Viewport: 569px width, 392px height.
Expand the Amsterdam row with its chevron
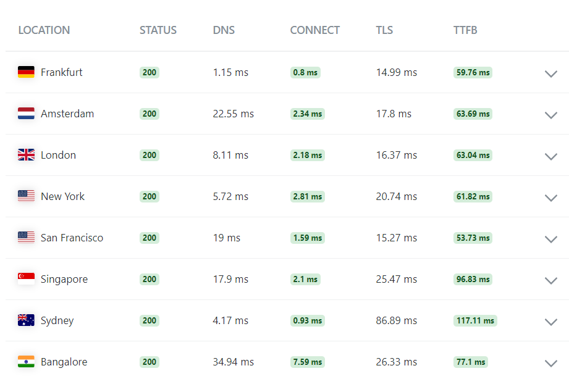[551, 115]
